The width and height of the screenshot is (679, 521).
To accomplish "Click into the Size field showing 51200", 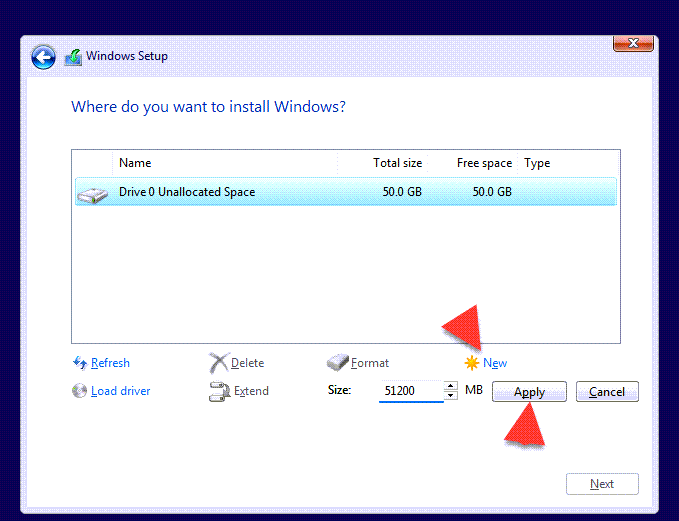I will 410,391.
